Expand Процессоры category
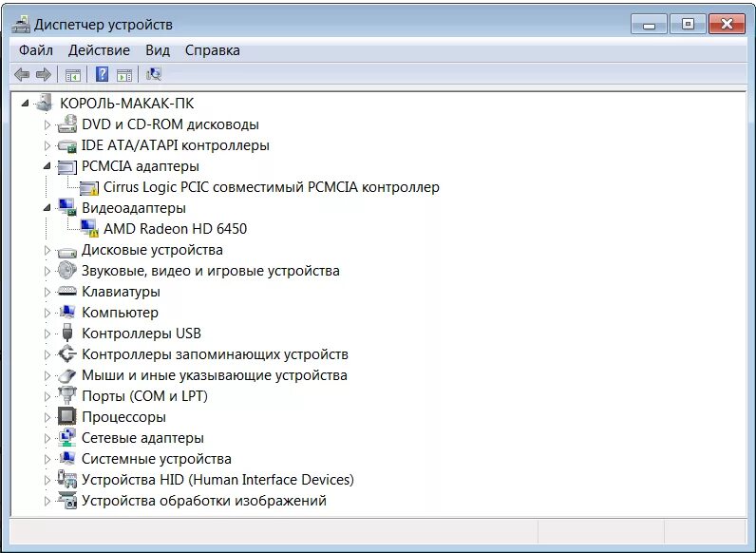The image size is (756, 553). pyautogui.click(x=47, y=417)
